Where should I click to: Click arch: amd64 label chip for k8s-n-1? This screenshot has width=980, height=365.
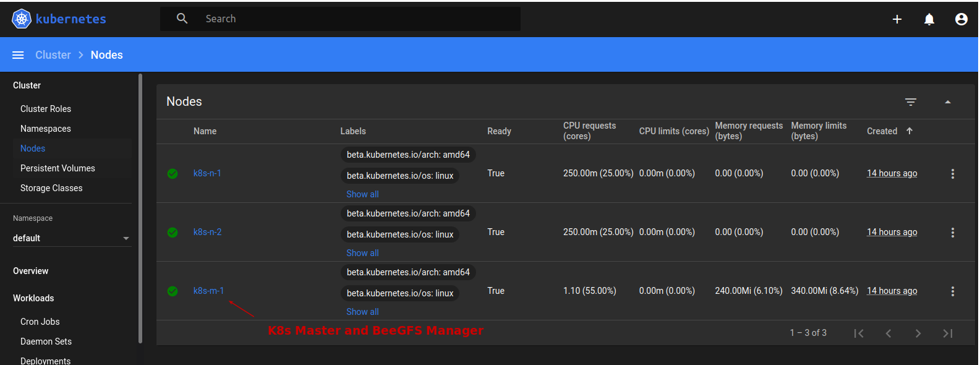(408, 155)
